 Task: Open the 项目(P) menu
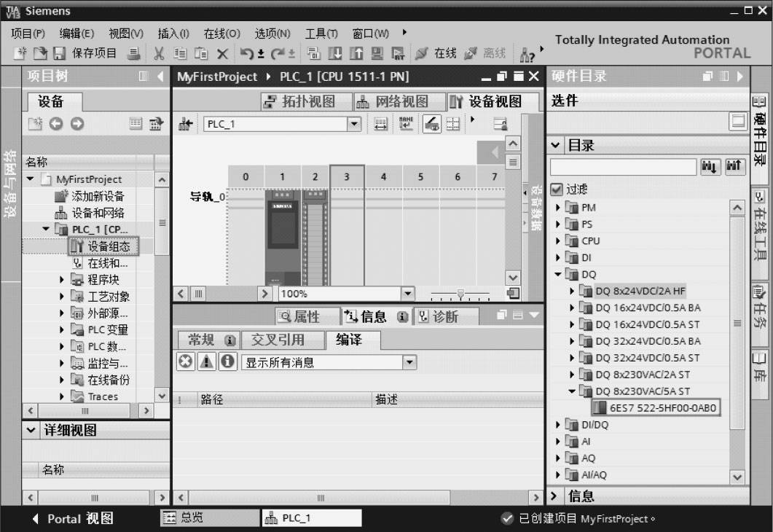click(28, 33)
